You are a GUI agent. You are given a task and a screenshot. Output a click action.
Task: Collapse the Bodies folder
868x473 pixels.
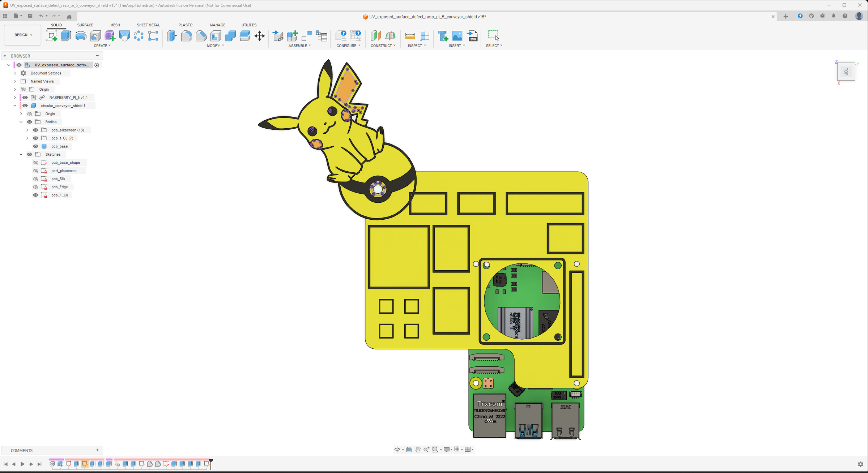point(21,122)
